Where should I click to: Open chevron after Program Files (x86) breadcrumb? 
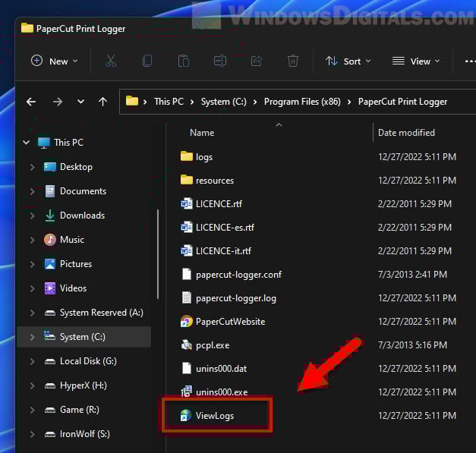(349, 102)
